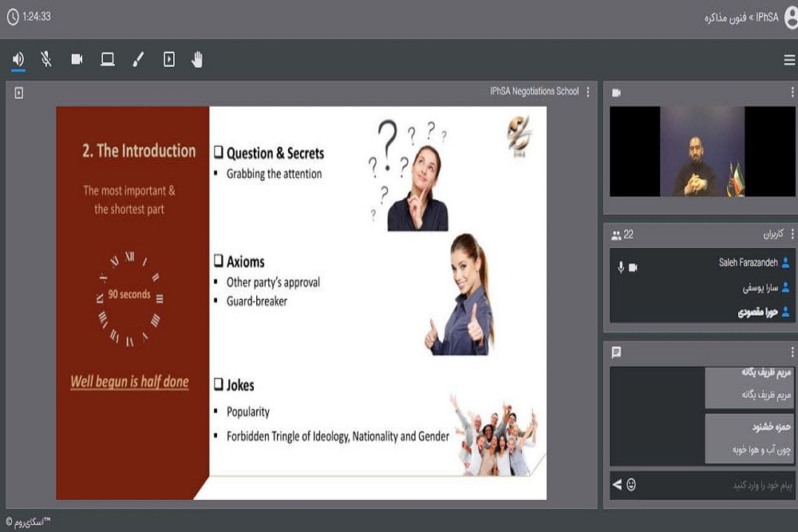Expand the users panel three-dot menu
Image resolution: width=798 pixels, height=532 pixels.
[x=792, y=234]
